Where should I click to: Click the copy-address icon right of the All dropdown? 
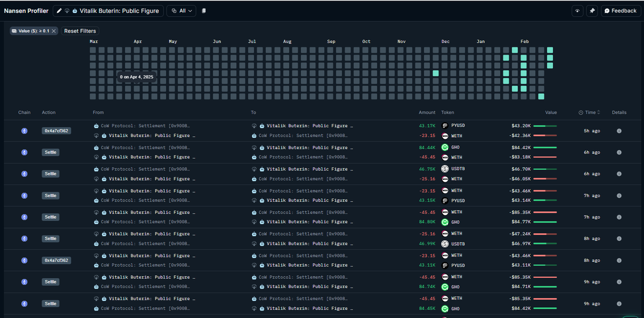[x=204, y=10]
